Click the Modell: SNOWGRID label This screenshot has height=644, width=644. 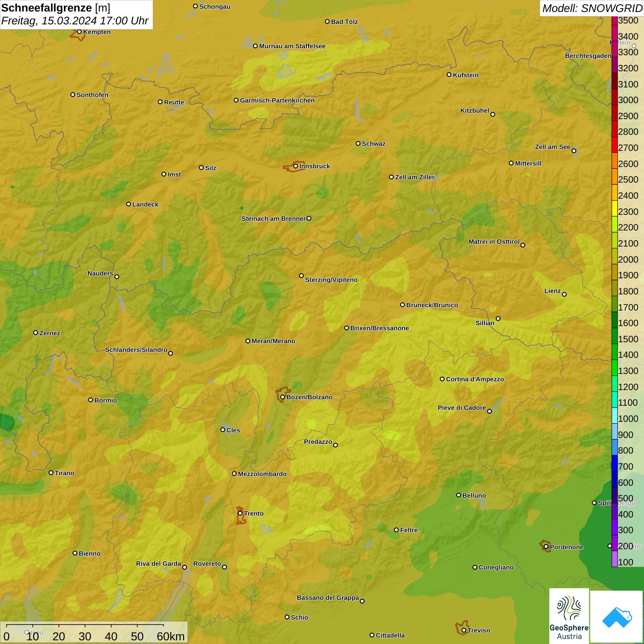[x=592, y=8]
